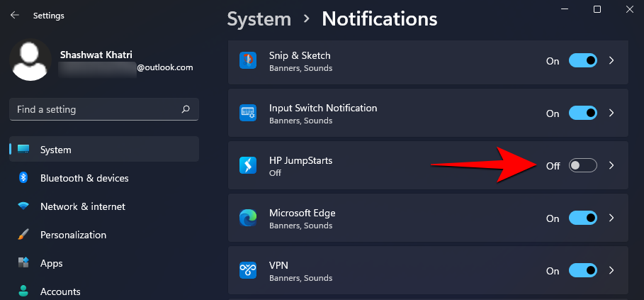Open Bluetooth & devices settings
Viewport: 644px width, 300px height.
click(x=84, y=178)
